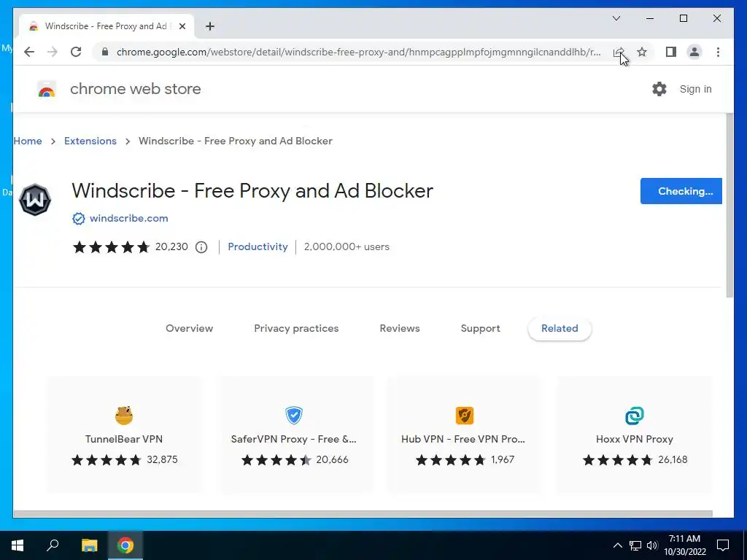Click the SaferVPN shield icon
747x560 pixels.
[x=294, y=415]
